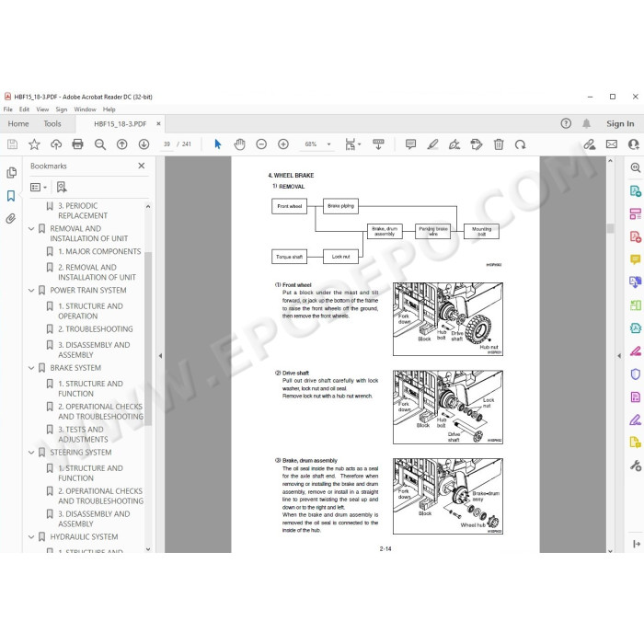This screenshot has height=644, width=644.
Task: Collapse the POWER TRAIN SYSTEM bookmark
Action: coord(31,291)
